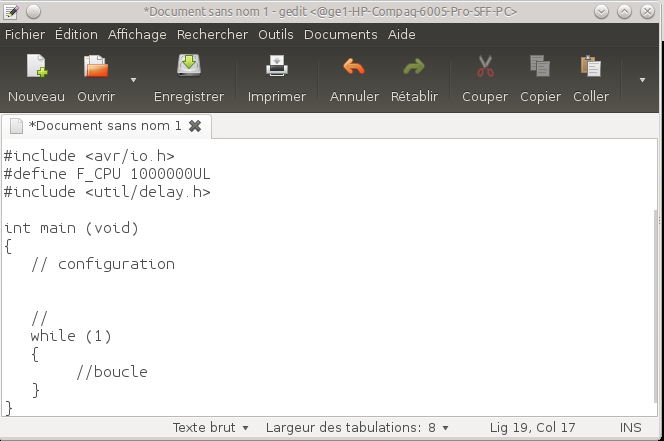Viewport: 664px width, 441px height.
Task: Close the Document sans nom 1 tab
Action: pyautogui.click(x=195, y=126)
